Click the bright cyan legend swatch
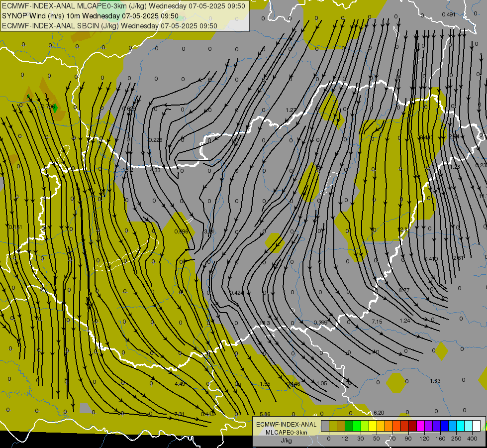This screenshot has height=448, width=487. pos(461,426)
